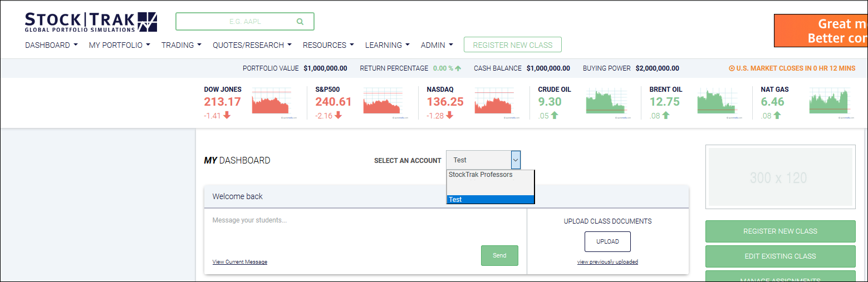Click the Nat Gas green up arrow
868x282 pixels.
click(777, 116)
